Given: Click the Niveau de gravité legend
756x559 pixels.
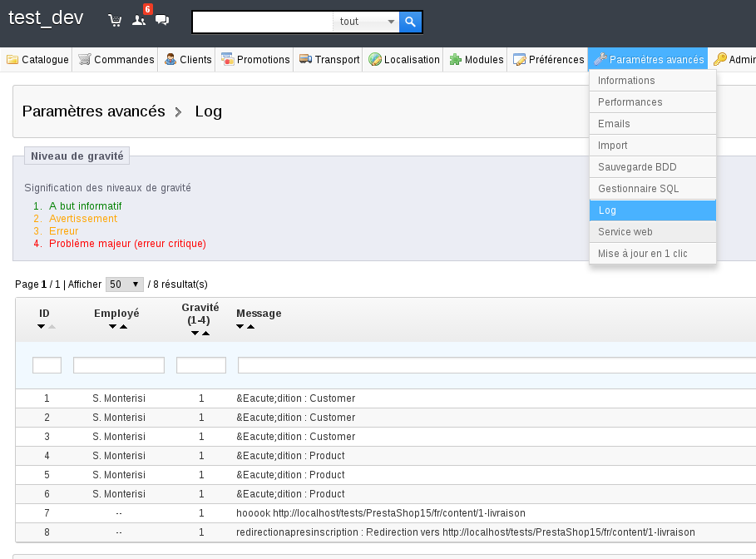Looking at the screenshot, I should click(x=77, y=156).
